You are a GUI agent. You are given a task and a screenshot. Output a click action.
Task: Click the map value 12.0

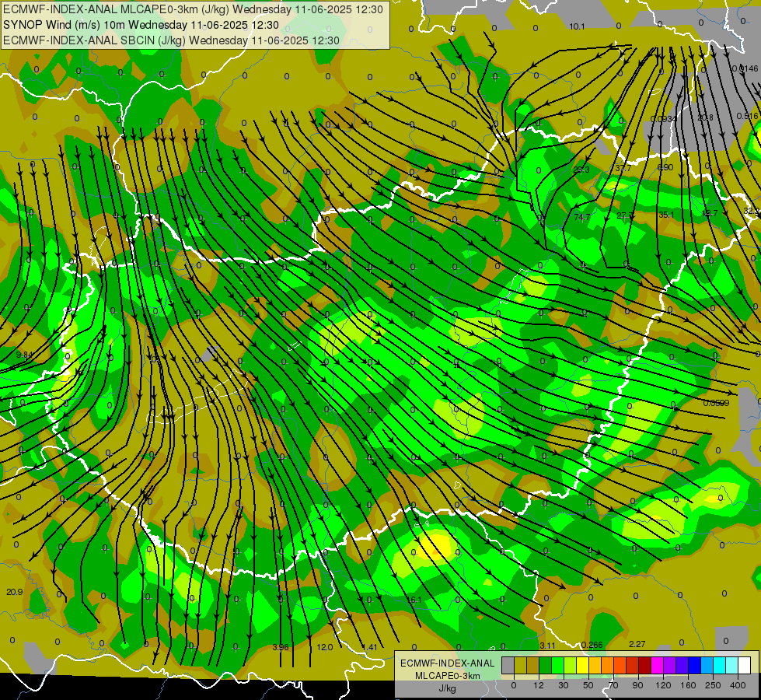click(325, 647)
